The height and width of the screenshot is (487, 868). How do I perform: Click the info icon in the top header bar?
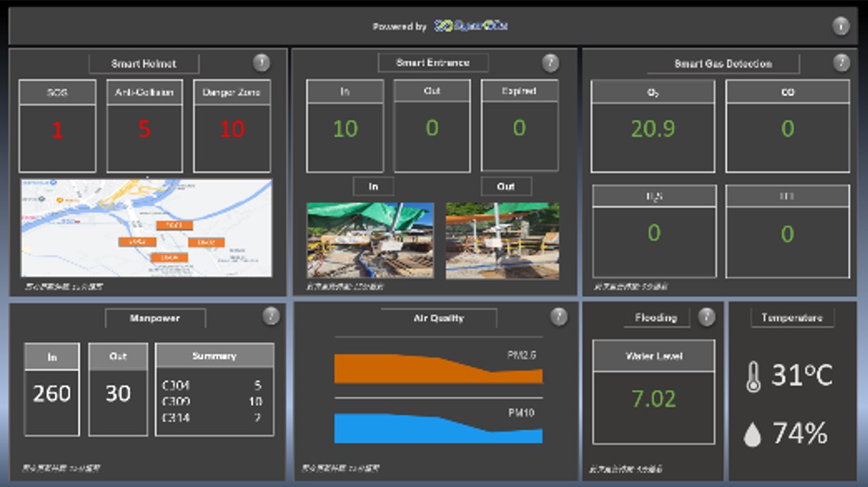(x=840, y=27)
